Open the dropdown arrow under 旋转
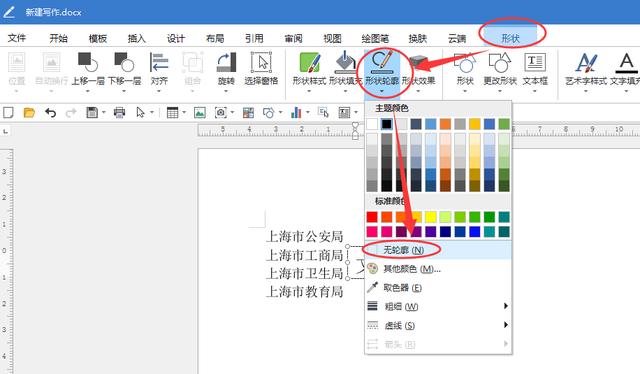 coord(226,91)
